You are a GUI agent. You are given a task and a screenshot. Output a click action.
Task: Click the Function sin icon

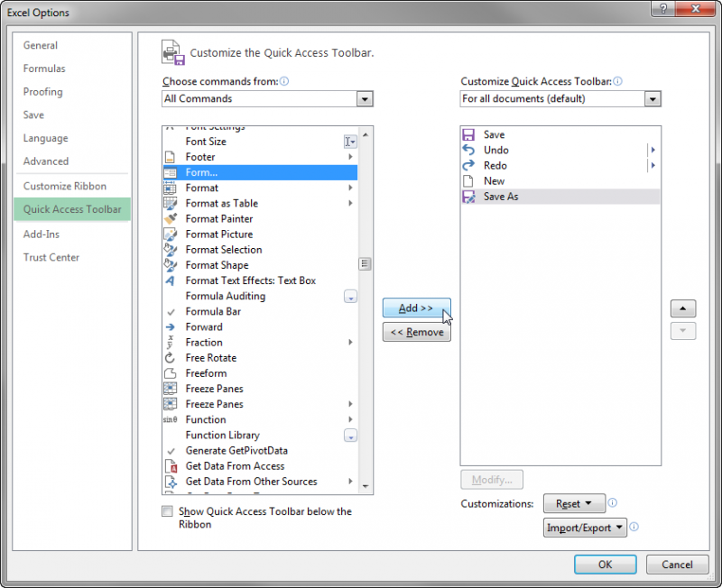click(x=170, y=419)
